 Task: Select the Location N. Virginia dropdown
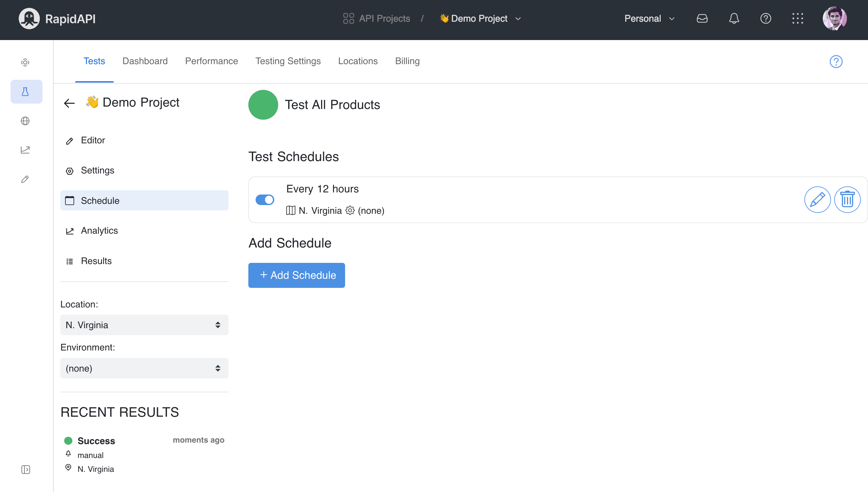[x=144, y=325]
